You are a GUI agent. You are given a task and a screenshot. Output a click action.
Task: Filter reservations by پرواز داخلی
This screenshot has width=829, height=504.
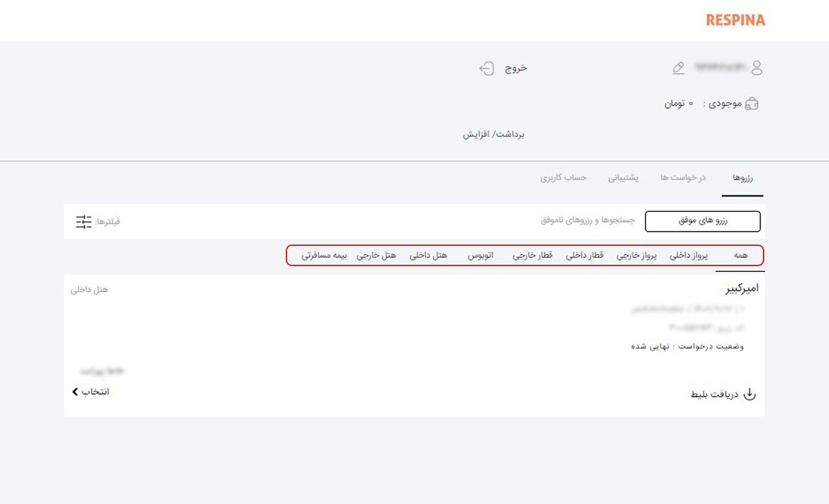pyautogui.click(x=690, y=255)
